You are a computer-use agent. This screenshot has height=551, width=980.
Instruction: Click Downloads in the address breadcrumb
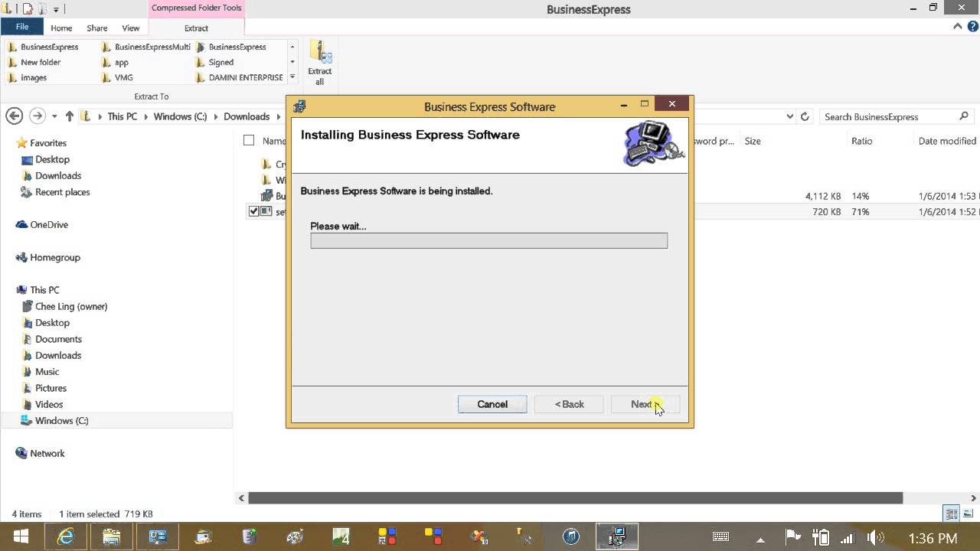[247, 116]
